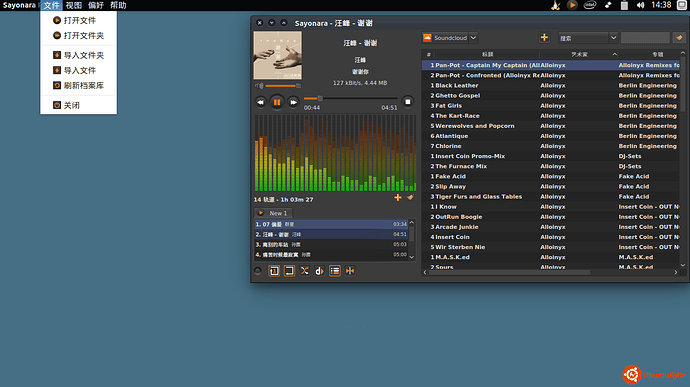
Task: Select the Werewolves and Popcorn track
Action: [551, 126]
